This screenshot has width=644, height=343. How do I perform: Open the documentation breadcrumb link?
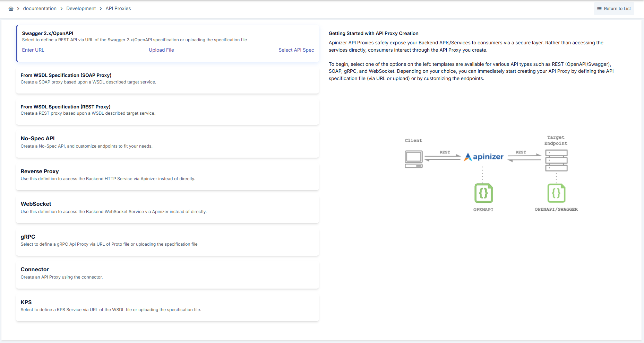tap(40, 8)
